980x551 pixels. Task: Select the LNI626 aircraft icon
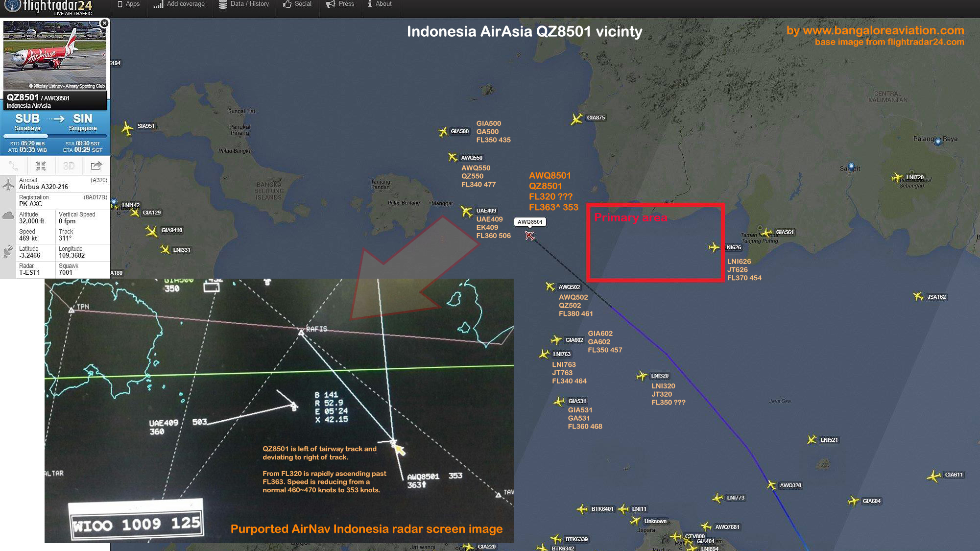[x=714, y=247]
